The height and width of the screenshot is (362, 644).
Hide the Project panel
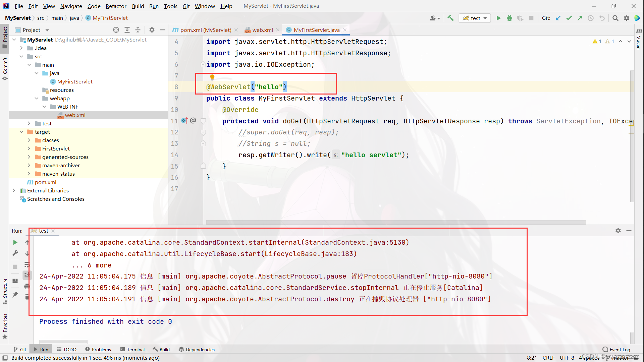point(163,30)
